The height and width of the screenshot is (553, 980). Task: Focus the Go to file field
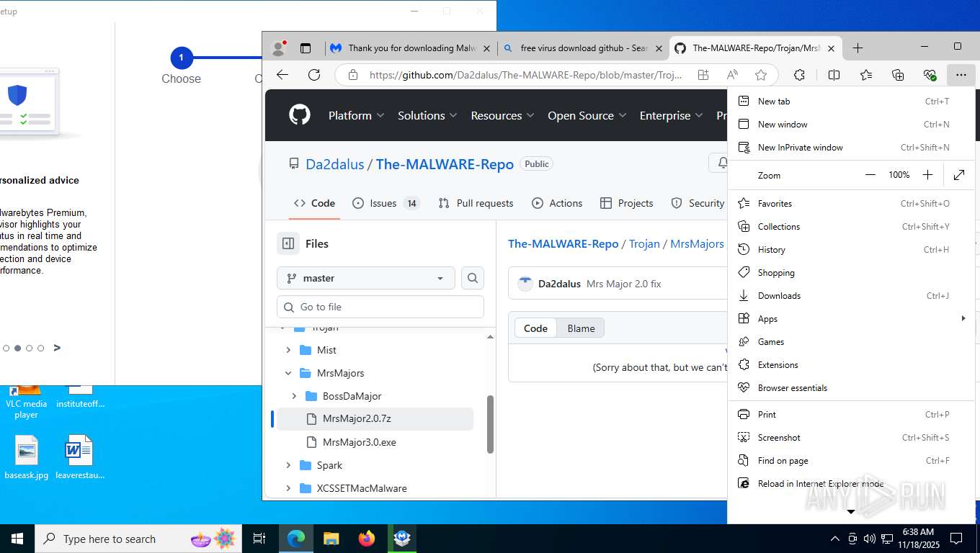pyautogui.click(x=380, y=307)
